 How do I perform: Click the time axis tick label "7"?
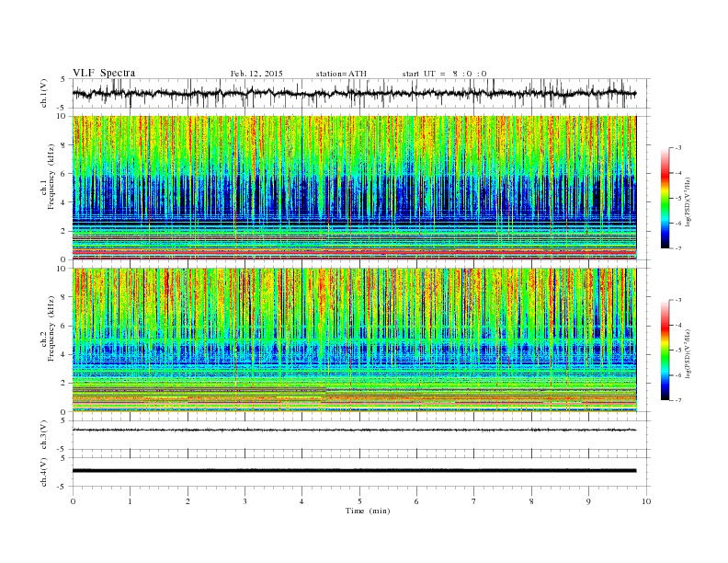[x=474, y=501]
